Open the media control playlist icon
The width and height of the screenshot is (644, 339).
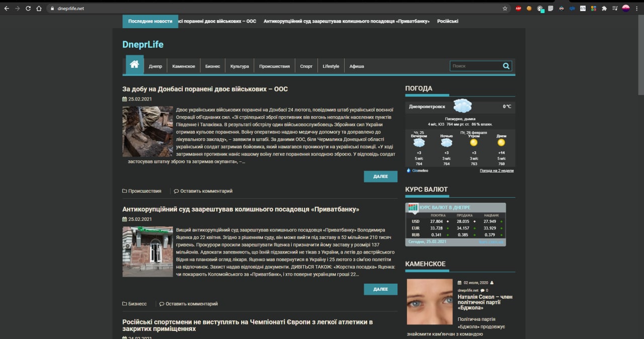point(615,9)
